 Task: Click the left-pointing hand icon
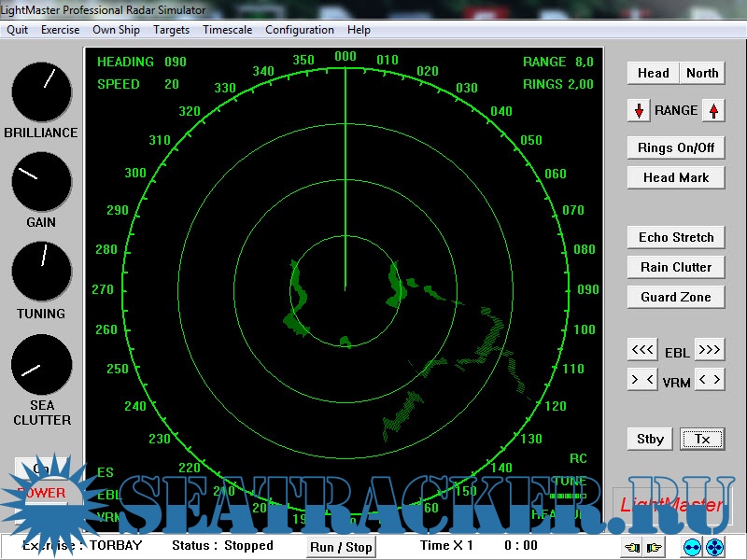pos(634,547)
